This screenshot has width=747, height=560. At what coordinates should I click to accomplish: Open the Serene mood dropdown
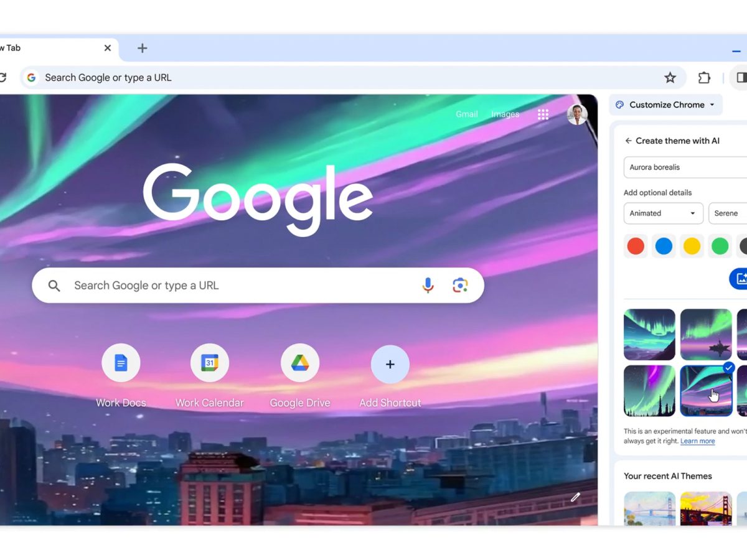[x=728, y=213]
